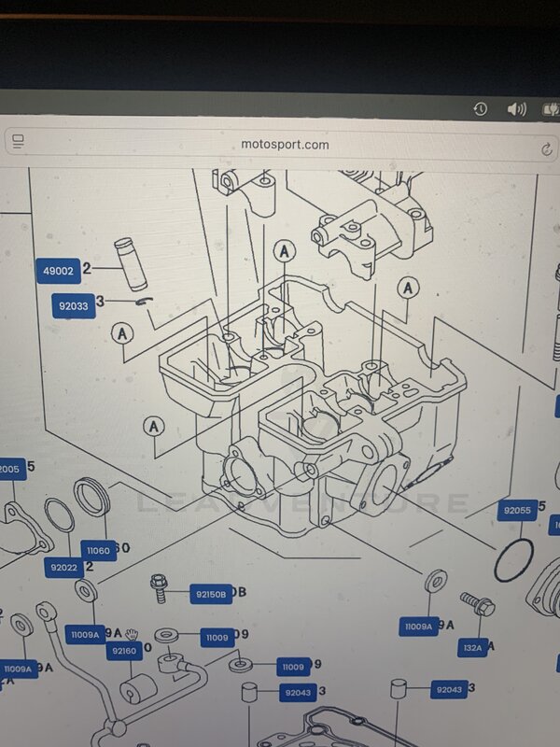The width and height of the screenshot is (560, 747).
Task: Select the 92043 label at bottom right
Action: pos(449,689)
